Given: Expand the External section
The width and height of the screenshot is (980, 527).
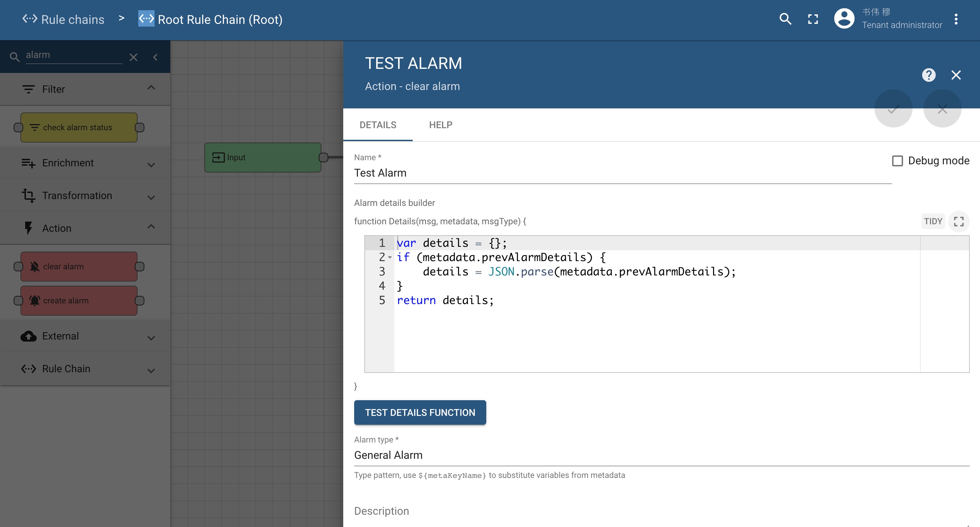Looking at the screenshot, I should (x=151, y=338).
